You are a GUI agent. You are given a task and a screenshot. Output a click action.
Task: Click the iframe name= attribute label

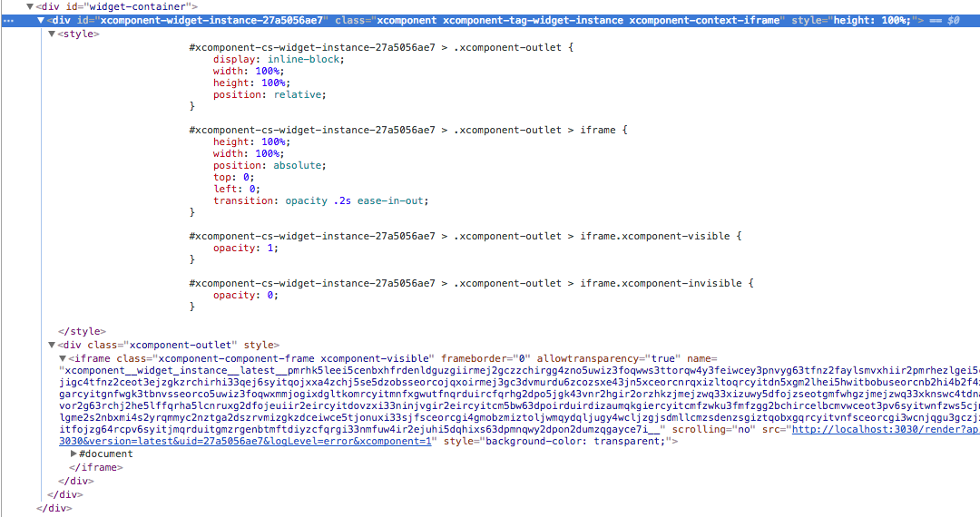701,359
